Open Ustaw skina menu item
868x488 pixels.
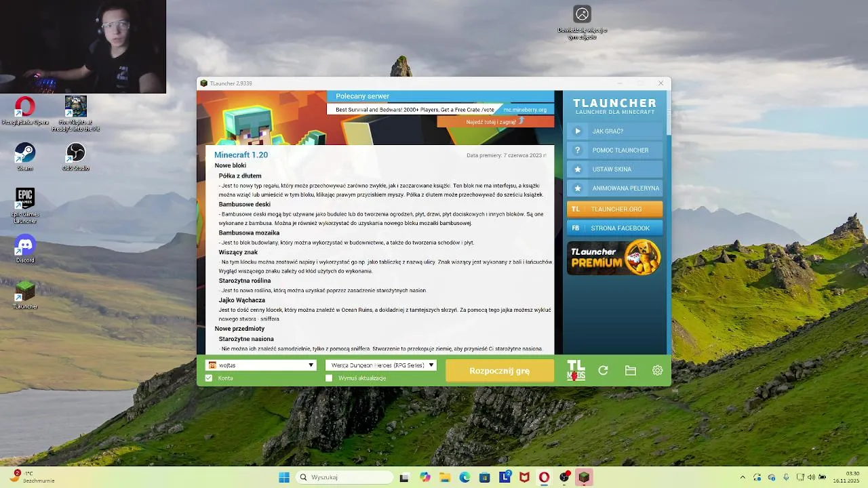click(x=614, y=169)
